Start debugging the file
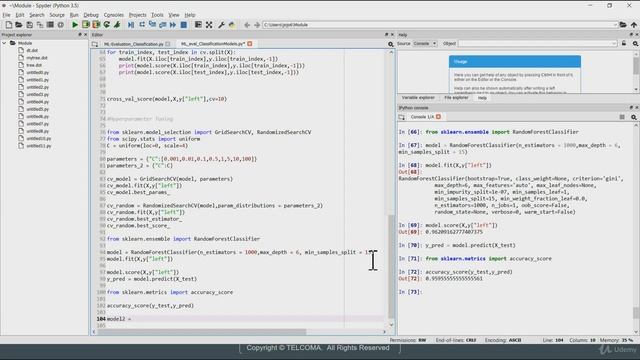This screenshot has width=640, height=360. pos(131,25)
